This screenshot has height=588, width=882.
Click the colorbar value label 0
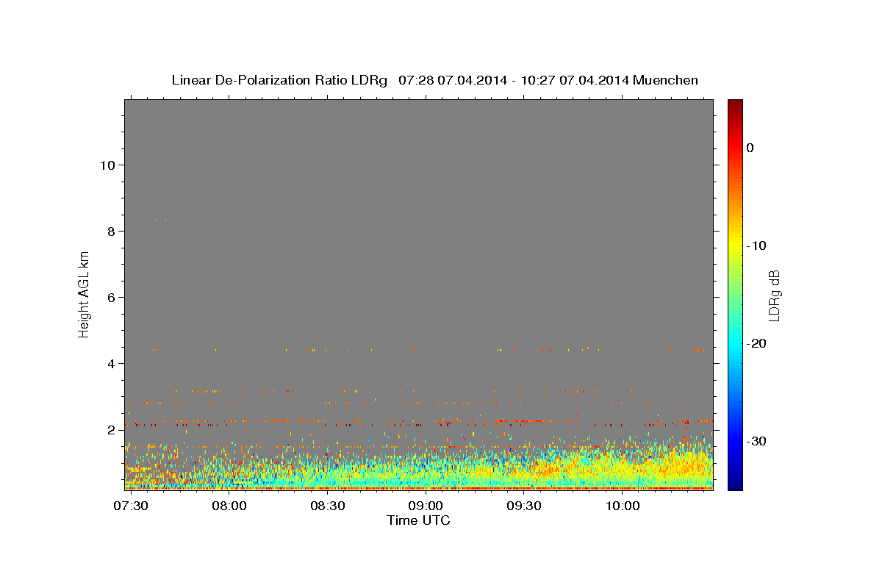(x=750, y=148)
